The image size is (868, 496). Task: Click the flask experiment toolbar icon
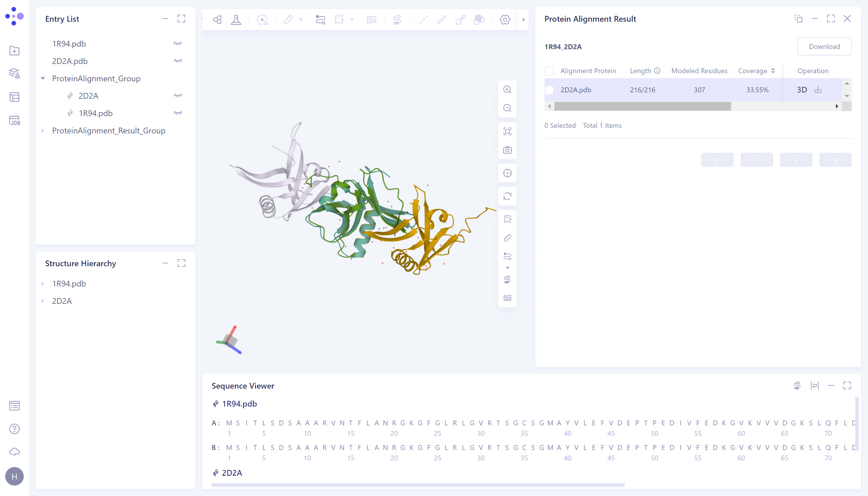(x=236, y=19)
